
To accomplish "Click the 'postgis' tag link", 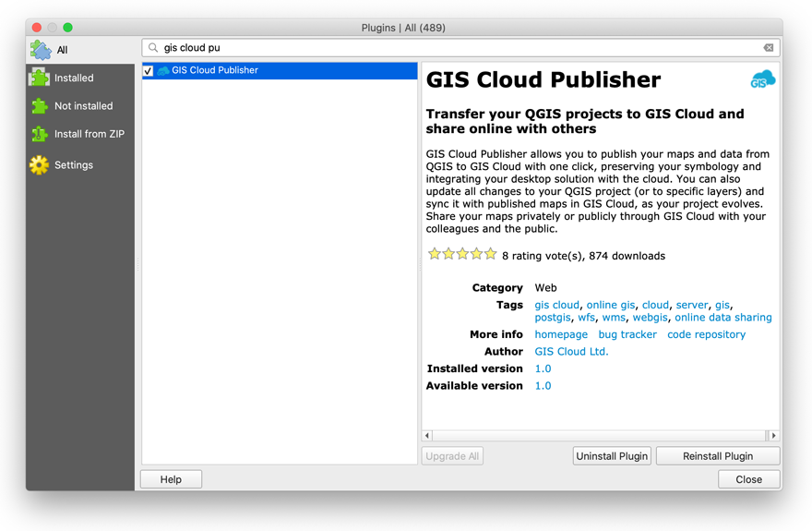I will (x=553, y=318).
